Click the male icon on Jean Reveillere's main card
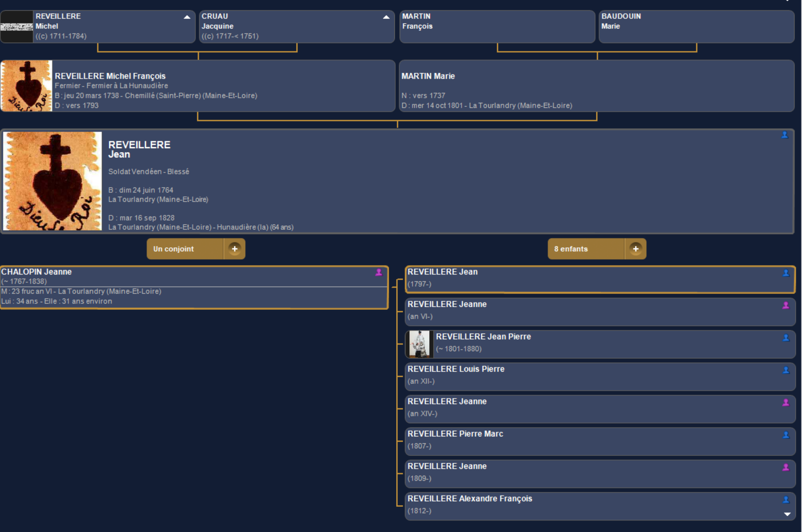Screen dimensions: 802x532 click(784, 135)
